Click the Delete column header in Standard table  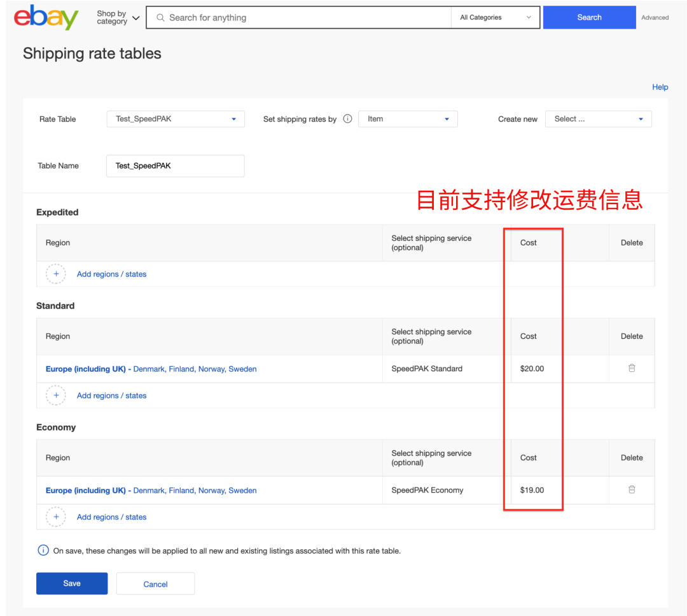point(632,336)
